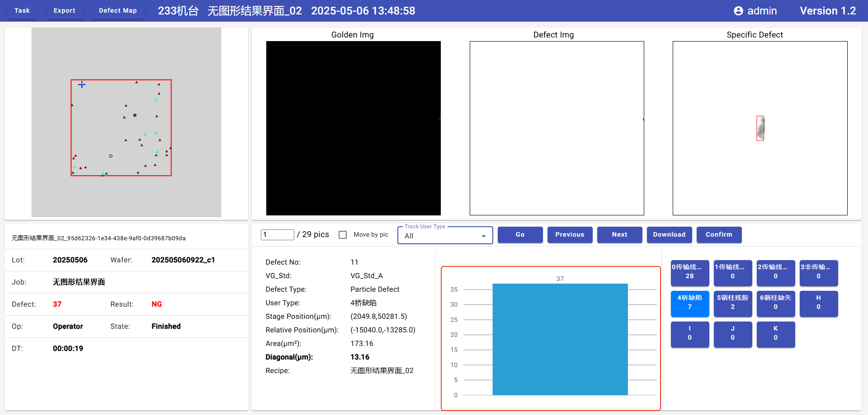Image resolution: width=868 pixels, height=415 pixels.
Task: Select the hollow circle defect marker on the map
Action: (x=111, y=156)
